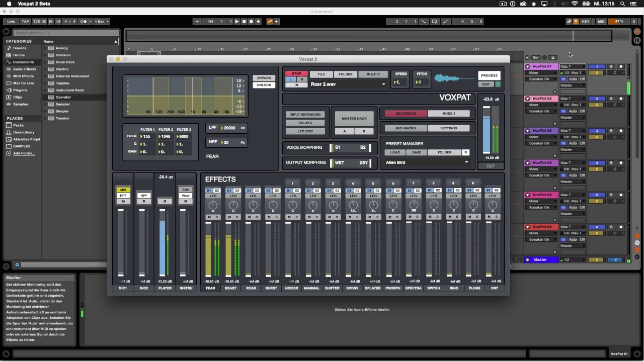Click the FOLDER tab beside FILE
The height and width of the screenshot is (362, 644).
click(x=345, y=74)
